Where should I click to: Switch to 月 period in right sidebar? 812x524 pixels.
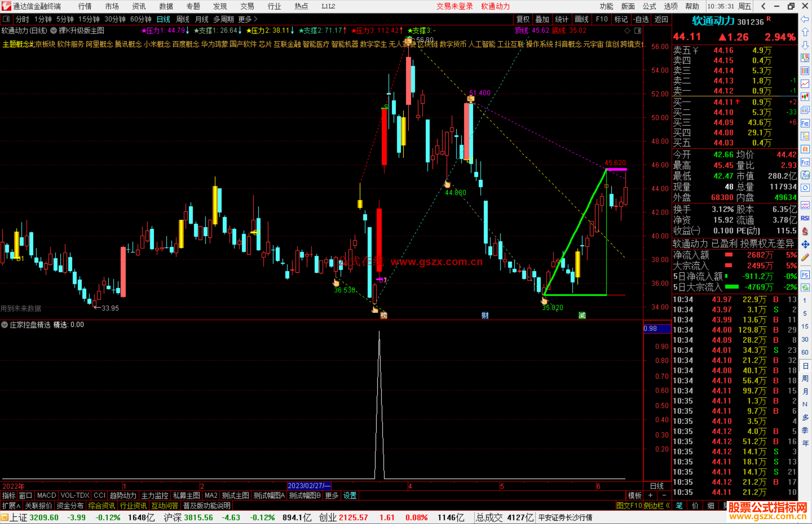point(805,392)
